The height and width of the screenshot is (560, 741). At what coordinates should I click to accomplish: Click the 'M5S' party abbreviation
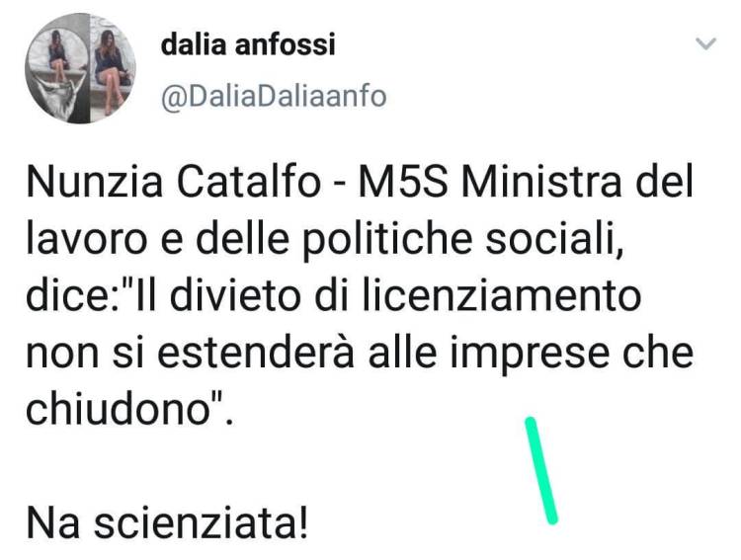[x=403, y=183]
